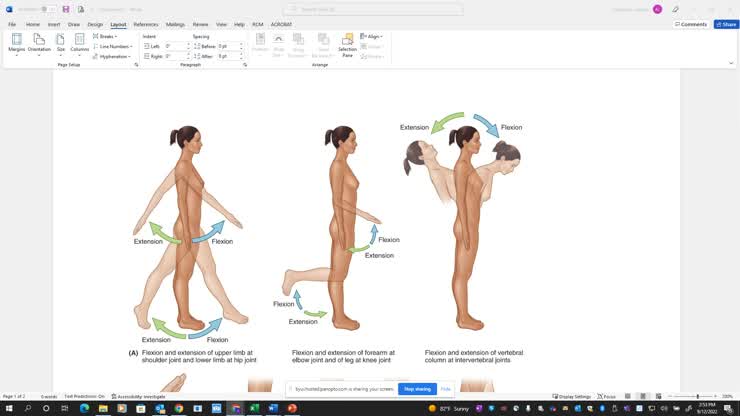Open the Selection Pane
Screen dimensions: 740x416
point(347,45)
